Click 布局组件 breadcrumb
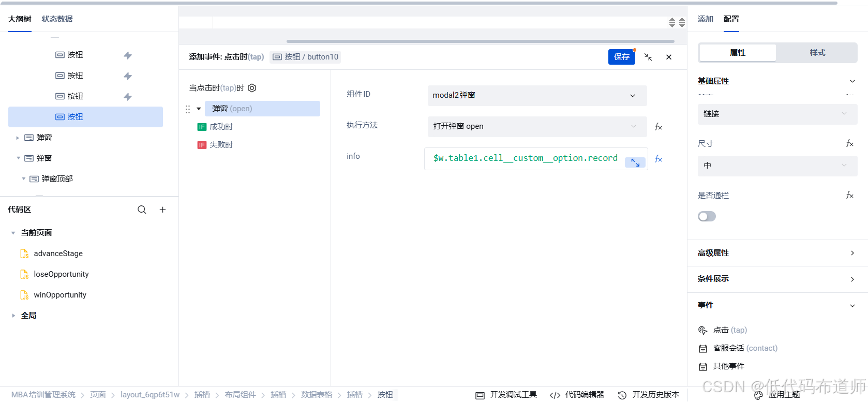The height and width of the screenshot is (402, 868). click(240, 395)
